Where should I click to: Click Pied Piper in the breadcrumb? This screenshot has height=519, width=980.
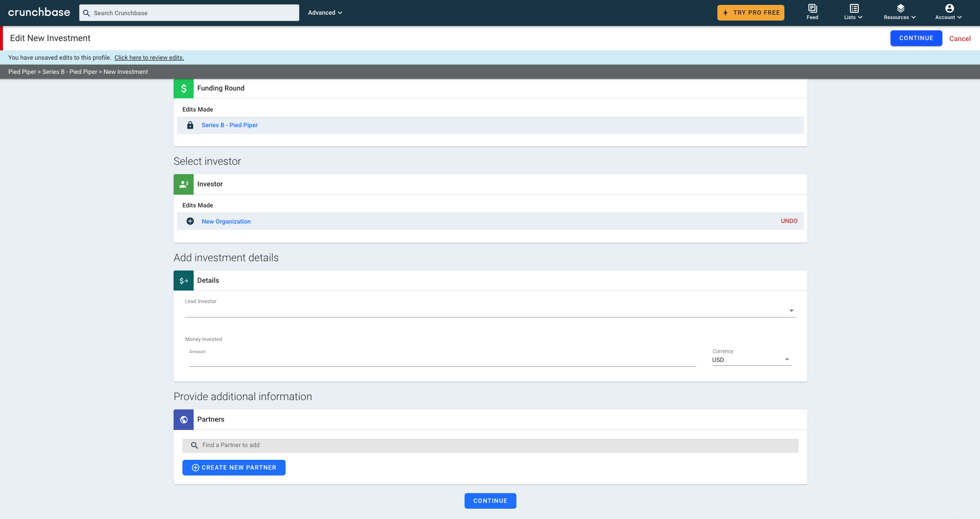point(22,72)
